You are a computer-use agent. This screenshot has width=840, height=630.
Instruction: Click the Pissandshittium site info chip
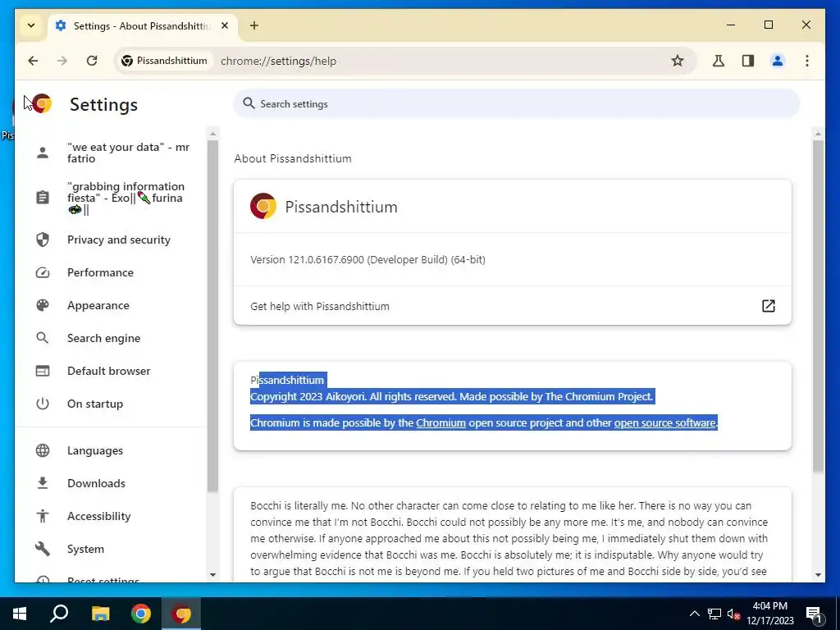[x=164, y=61]
